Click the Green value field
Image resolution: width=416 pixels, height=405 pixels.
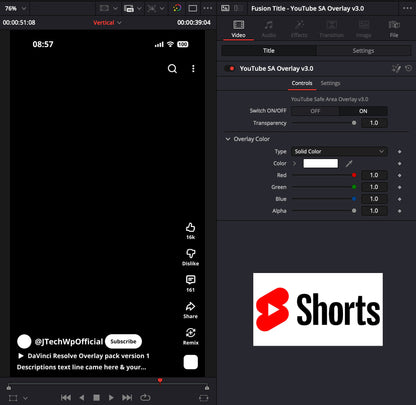[374, 187]
